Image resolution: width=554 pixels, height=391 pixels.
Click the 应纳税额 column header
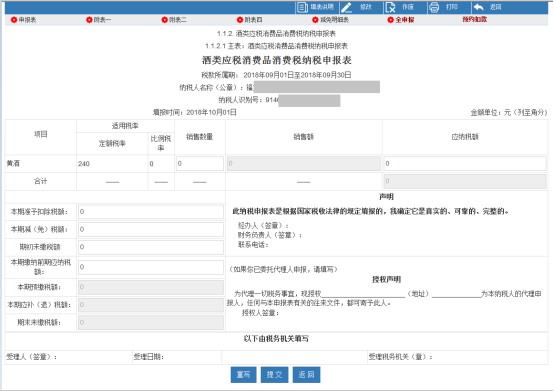(x=465, y=137)
